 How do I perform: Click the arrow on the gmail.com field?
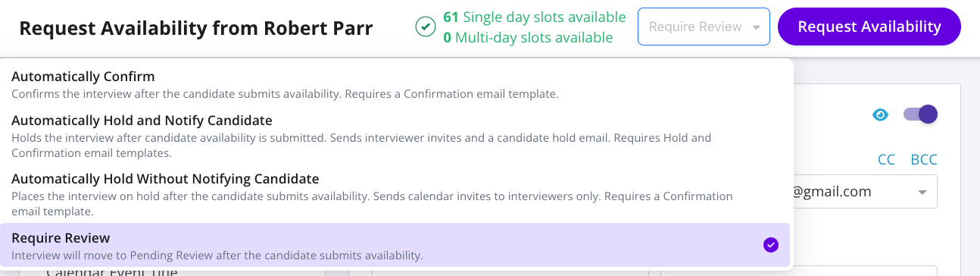coord(922,193)
